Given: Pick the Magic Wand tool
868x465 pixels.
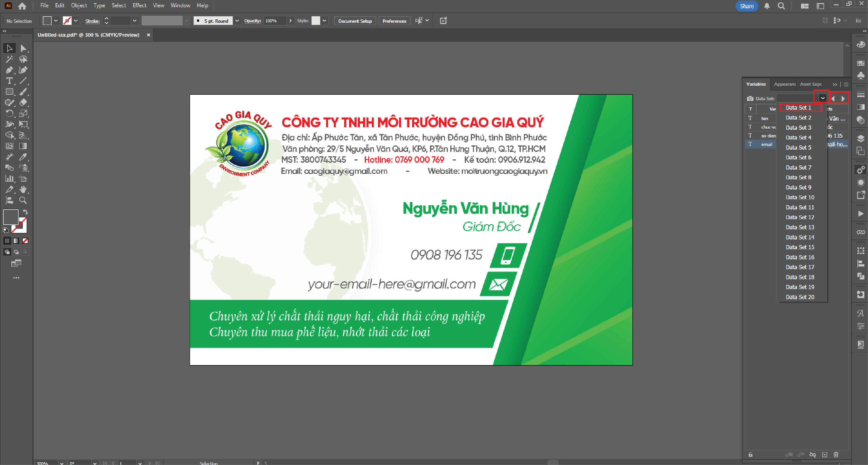Looking at the screenshot, I should pos(9,59).
